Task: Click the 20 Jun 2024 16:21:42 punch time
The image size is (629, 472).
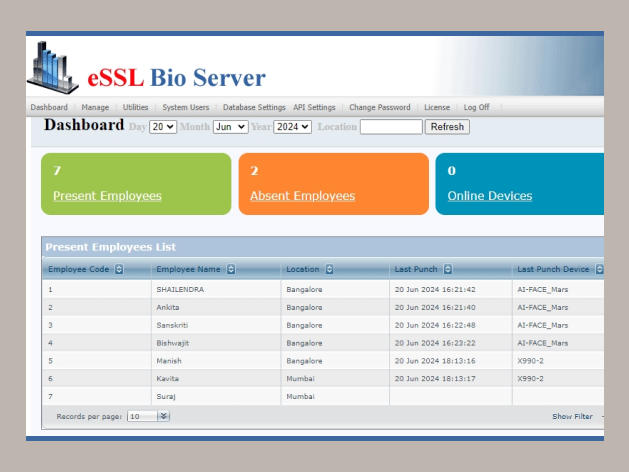Action: [x=435, y=290]
